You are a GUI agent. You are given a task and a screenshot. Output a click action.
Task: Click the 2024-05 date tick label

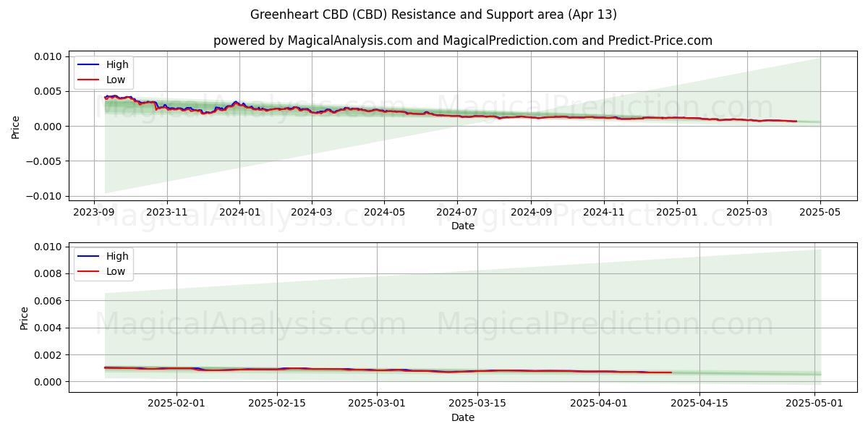coord(384,212)
